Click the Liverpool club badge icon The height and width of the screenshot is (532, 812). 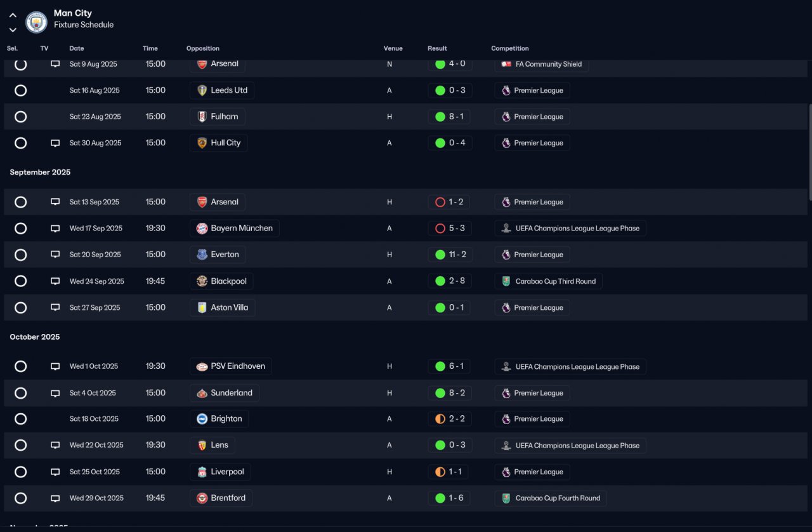[202, 472]
